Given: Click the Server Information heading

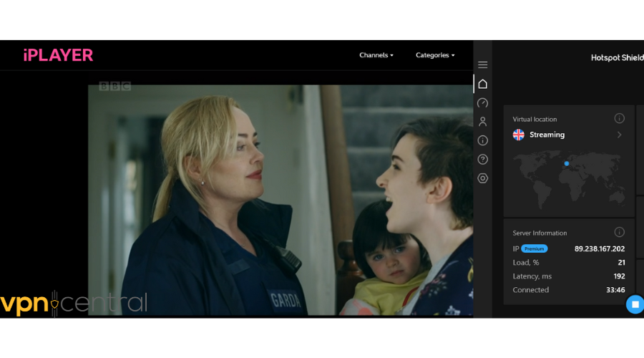Looking at the screenshot, I should (540, 233).
